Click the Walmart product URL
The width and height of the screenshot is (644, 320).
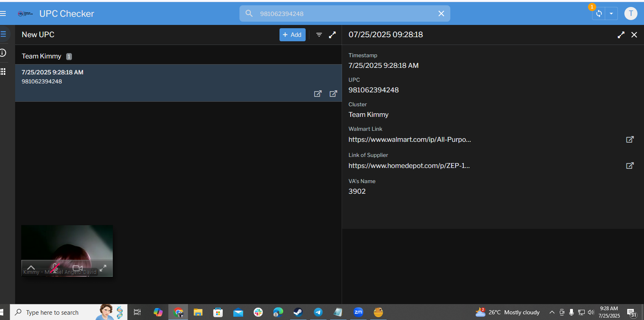(x=409, y=139)
